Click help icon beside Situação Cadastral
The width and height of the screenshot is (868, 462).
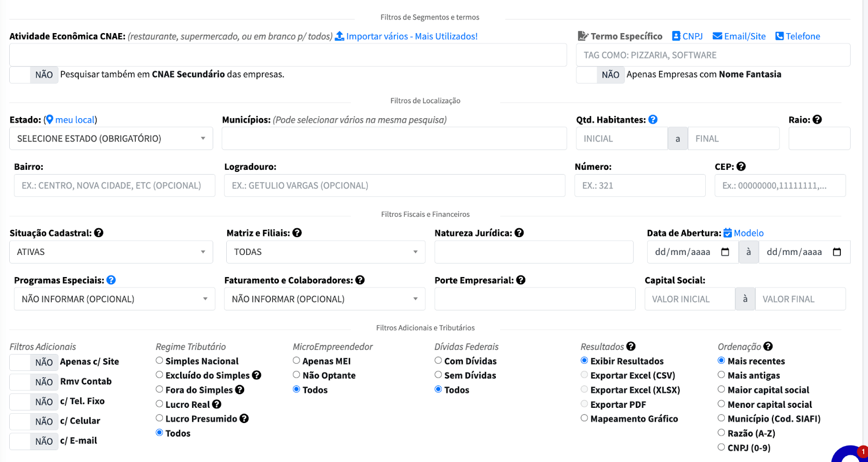(x=99, y=233)
